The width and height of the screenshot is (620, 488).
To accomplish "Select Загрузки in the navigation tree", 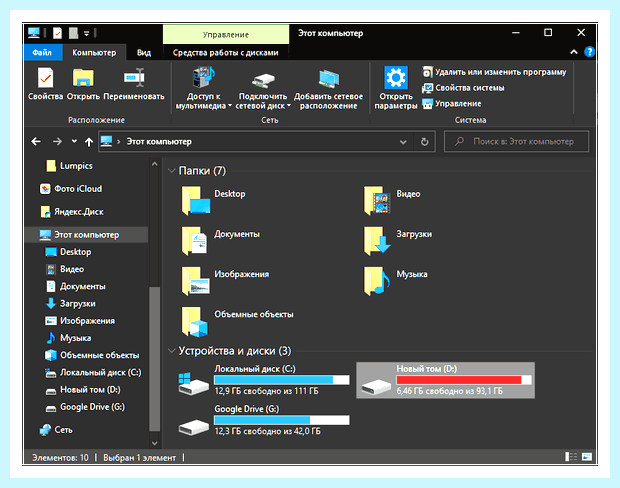I will point(71,304).
